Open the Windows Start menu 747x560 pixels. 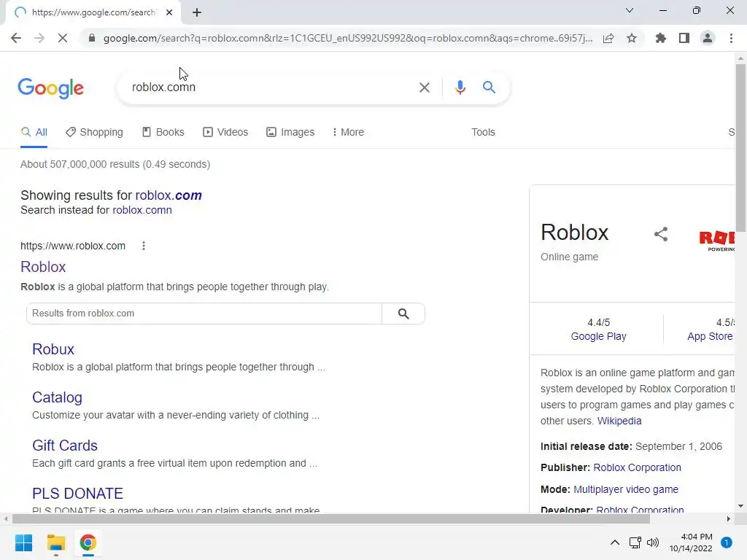(x=23, y=542)
